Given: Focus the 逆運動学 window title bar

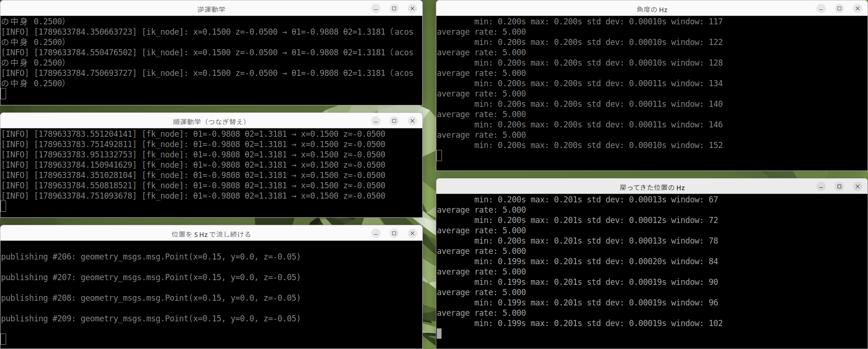Looking at the screenshot, I should 211,8.
